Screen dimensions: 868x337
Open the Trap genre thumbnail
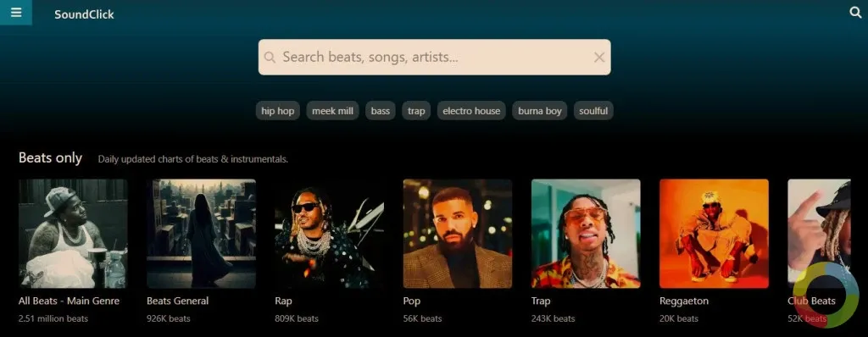click(586, 234)
